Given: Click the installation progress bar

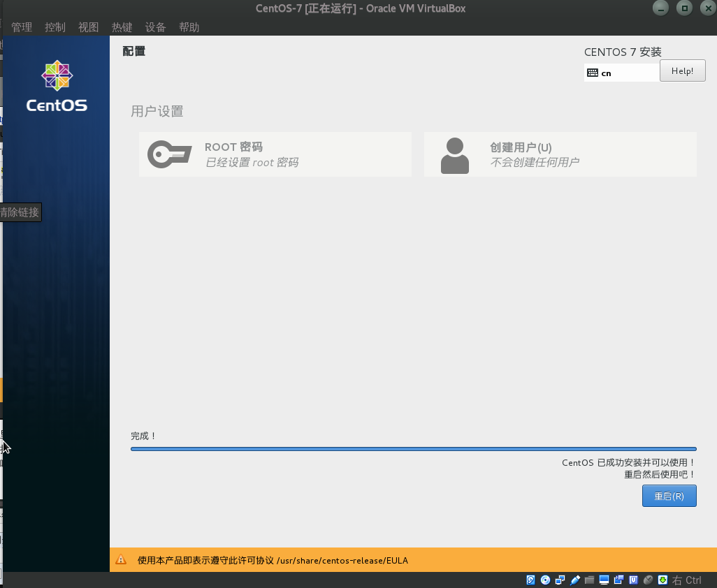Looking at the screenshot, I should coord(414,449).
